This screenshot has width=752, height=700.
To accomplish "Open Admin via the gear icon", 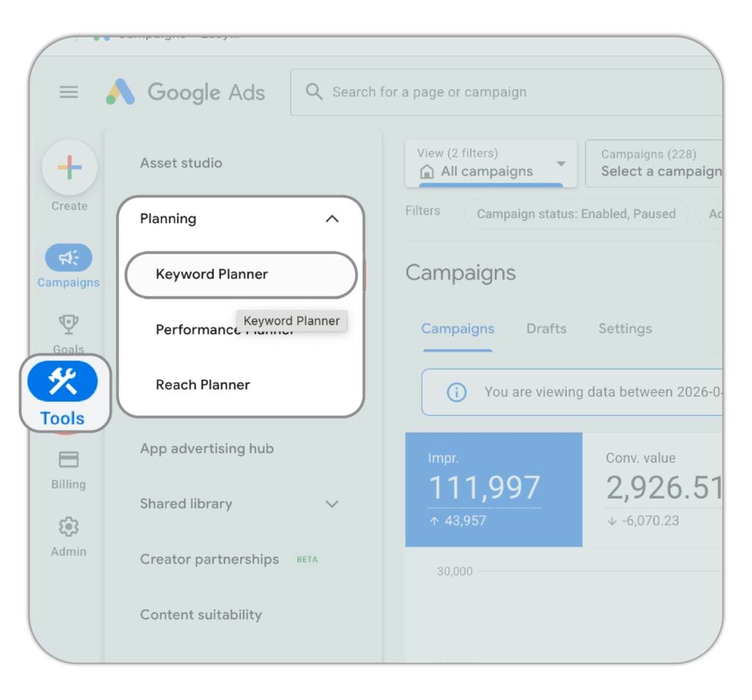I will [68, 527].
